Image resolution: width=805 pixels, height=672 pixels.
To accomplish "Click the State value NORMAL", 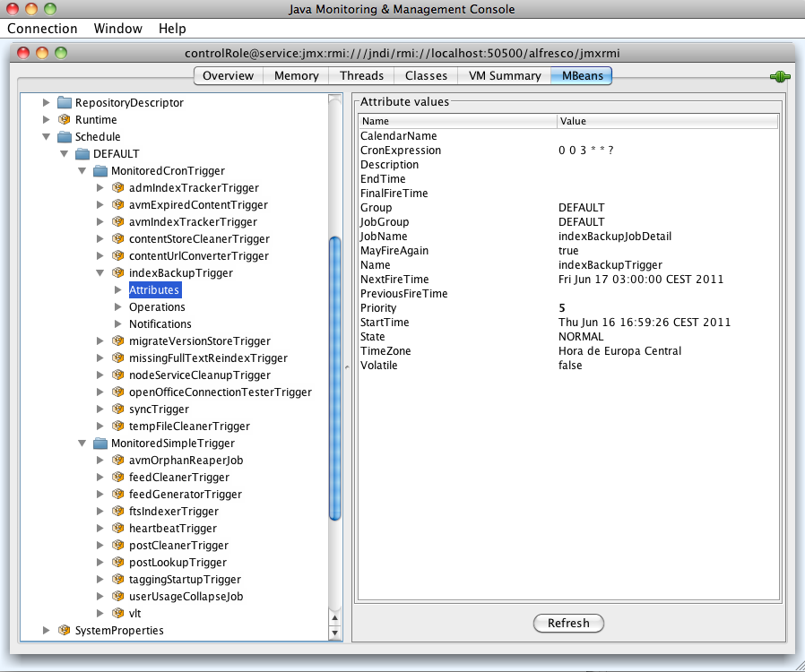I will coord(581,337).
